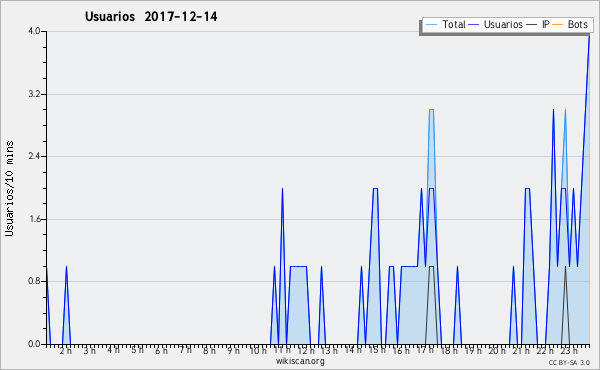
Task: Click the CC BY-SA 3.0 license text
Action: pos(569,363)
